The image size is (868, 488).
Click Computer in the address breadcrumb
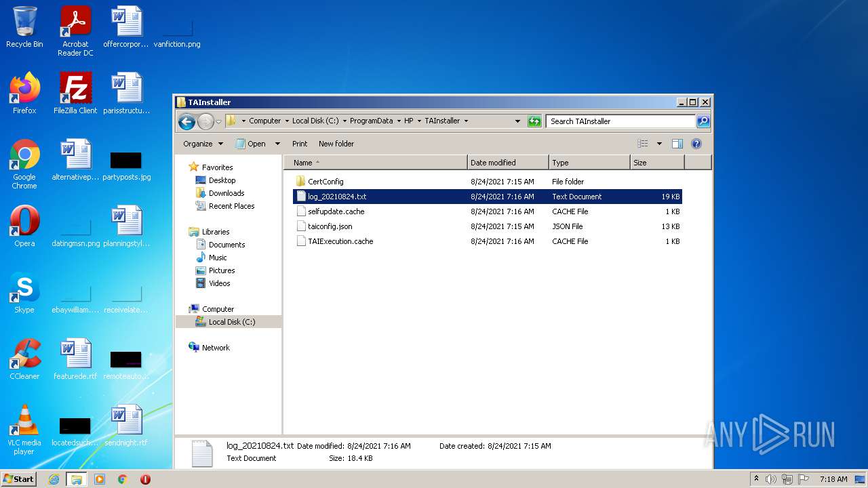(264, 121)
